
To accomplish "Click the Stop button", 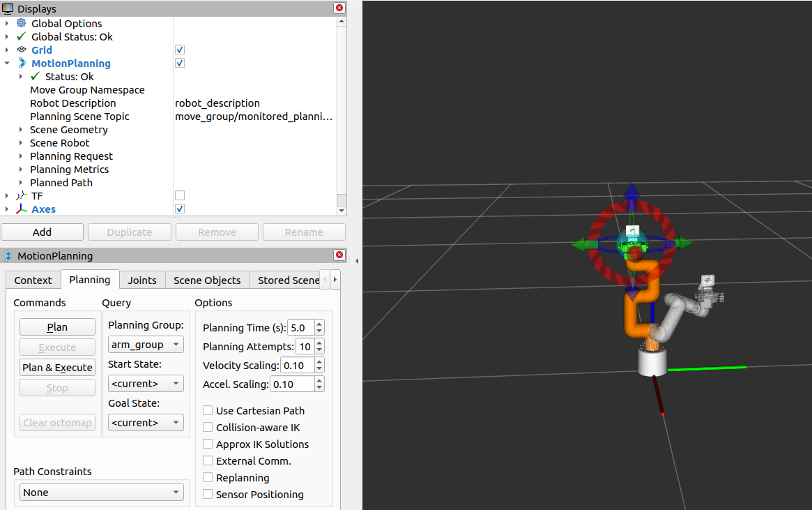I will [x=57, y=388].
